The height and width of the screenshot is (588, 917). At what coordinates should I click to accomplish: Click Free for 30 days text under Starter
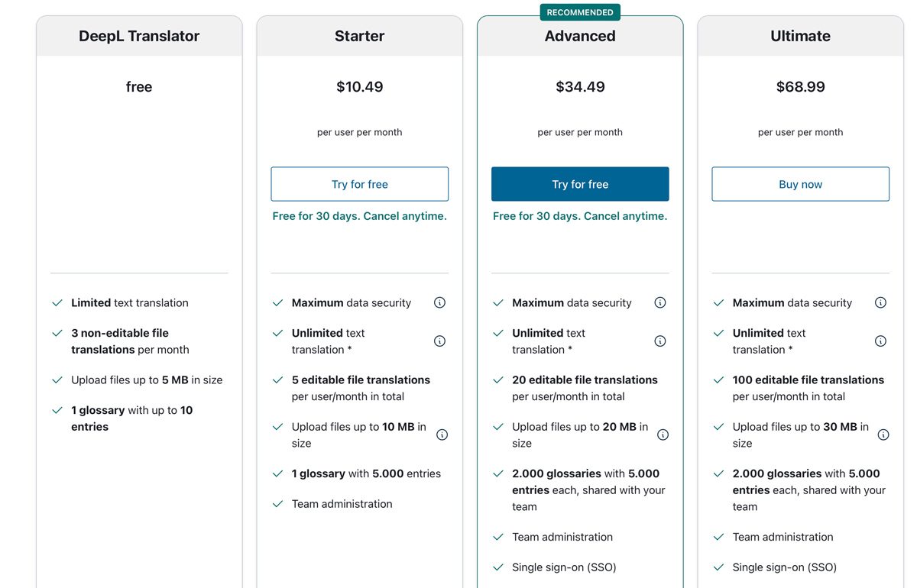click(360, 216)
